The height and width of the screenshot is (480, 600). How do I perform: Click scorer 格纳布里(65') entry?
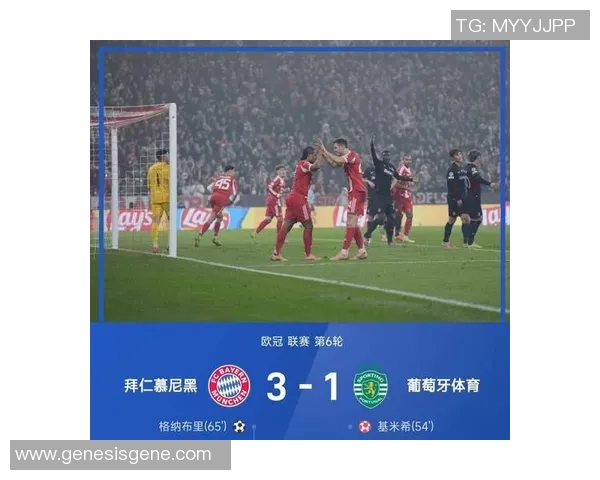pos(193,426)
